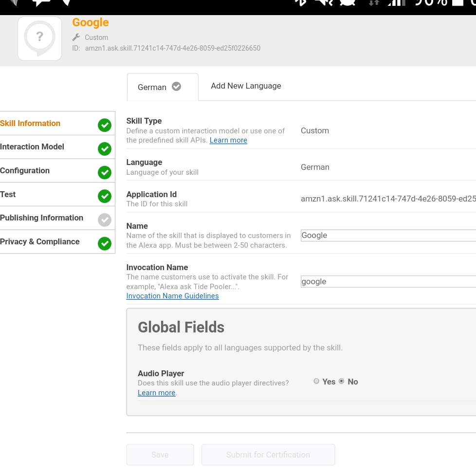Click Submit for Certification button
The width and height of the screenshot is (476, 476).
[x=268, y=455]
